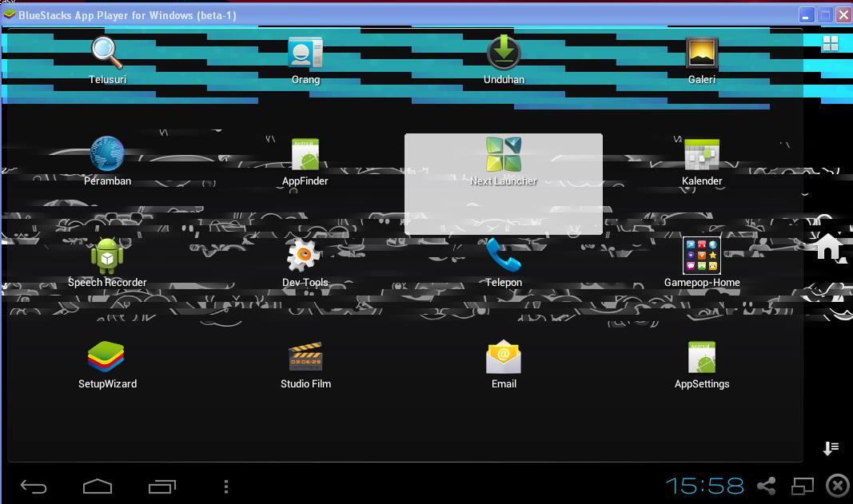Start the Speech Recorder app
The height and width of the screenshot is (504, 853).
click(108, 255)
